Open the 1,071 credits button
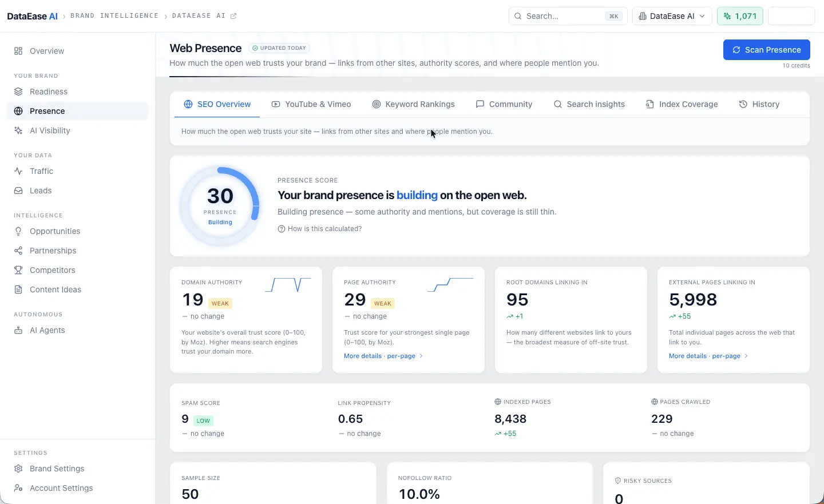Viewport: 824px width, 504px height. 740,16
